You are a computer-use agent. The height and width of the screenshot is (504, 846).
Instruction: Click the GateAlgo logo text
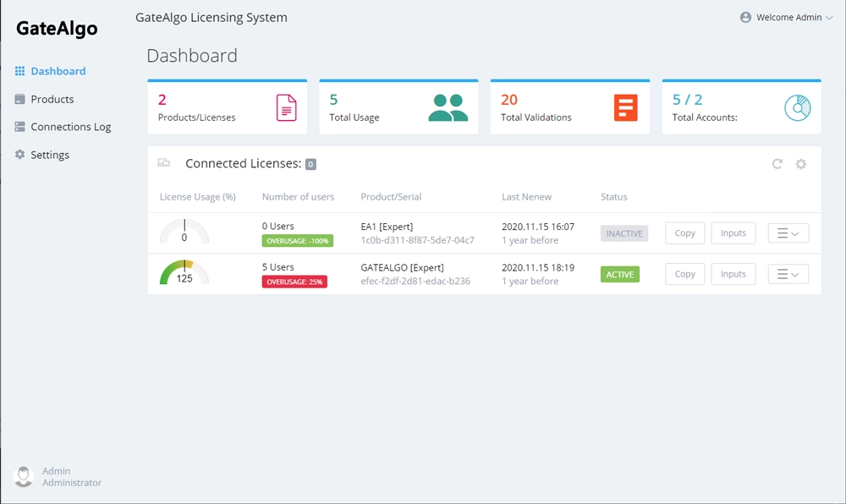(57, 28)
